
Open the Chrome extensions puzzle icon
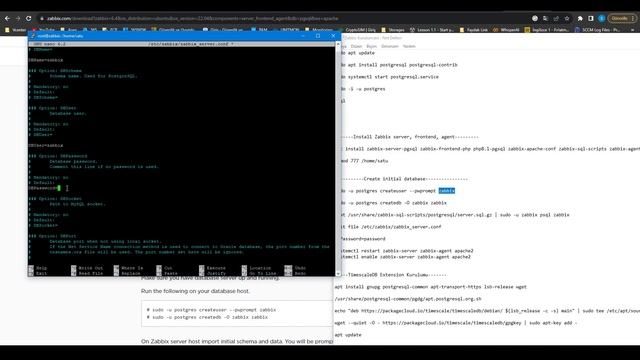pyautogui.click(x=580, y=18)
